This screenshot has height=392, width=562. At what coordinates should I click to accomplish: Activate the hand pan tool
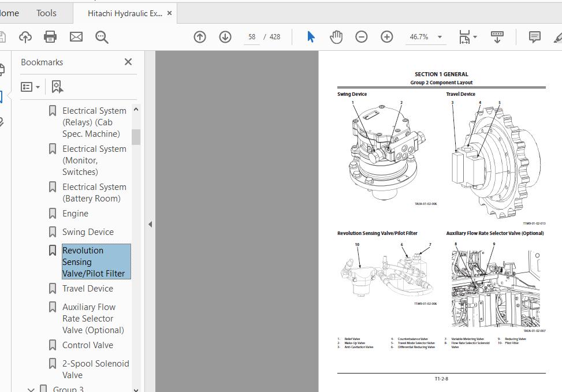point(336,37)
